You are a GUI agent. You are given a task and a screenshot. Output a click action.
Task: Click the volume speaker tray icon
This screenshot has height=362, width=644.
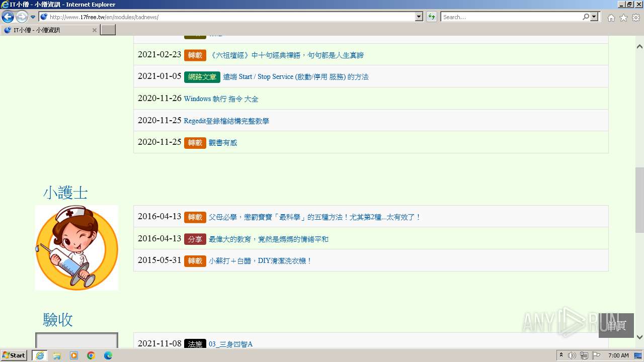pos(572,355)
